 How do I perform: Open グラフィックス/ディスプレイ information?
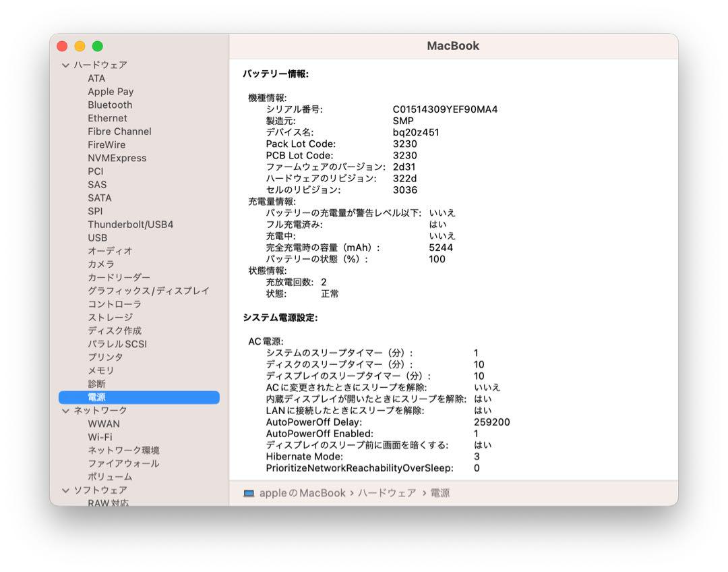coord(148,291)
